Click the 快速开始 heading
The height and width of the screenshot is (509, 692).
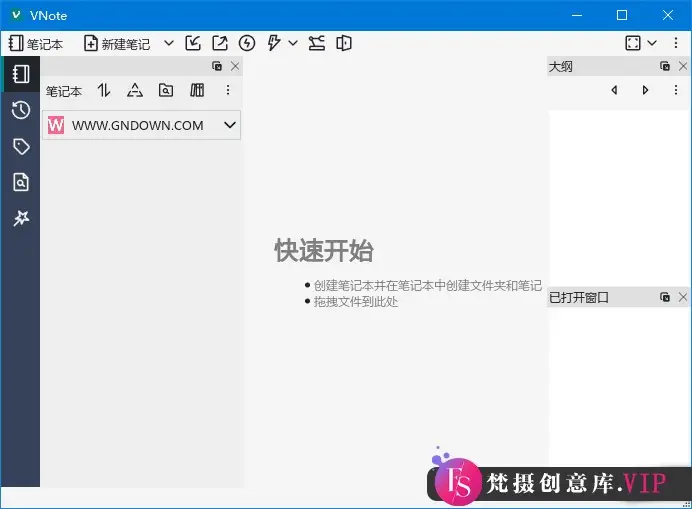[324, 250]
